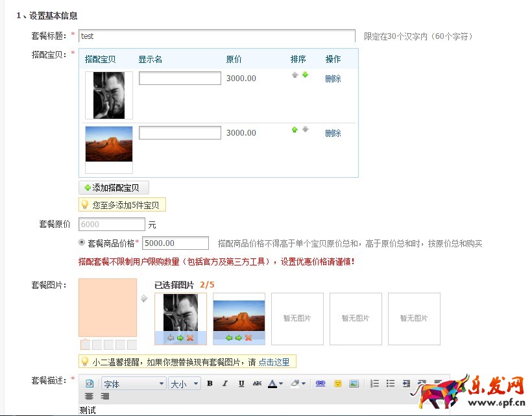Apply an ordered list in the editor
The height and width of the screenshot is (416, 532).
tap(374, 384)
